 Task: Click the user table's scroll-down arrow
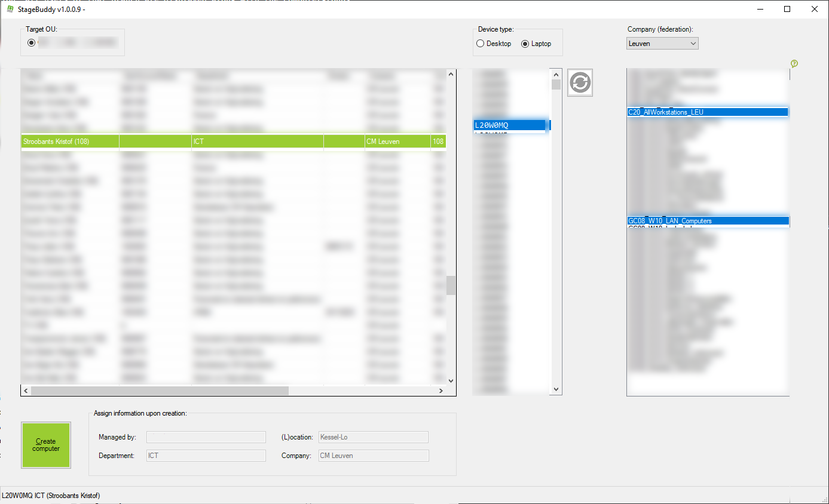tap(451, 380)
